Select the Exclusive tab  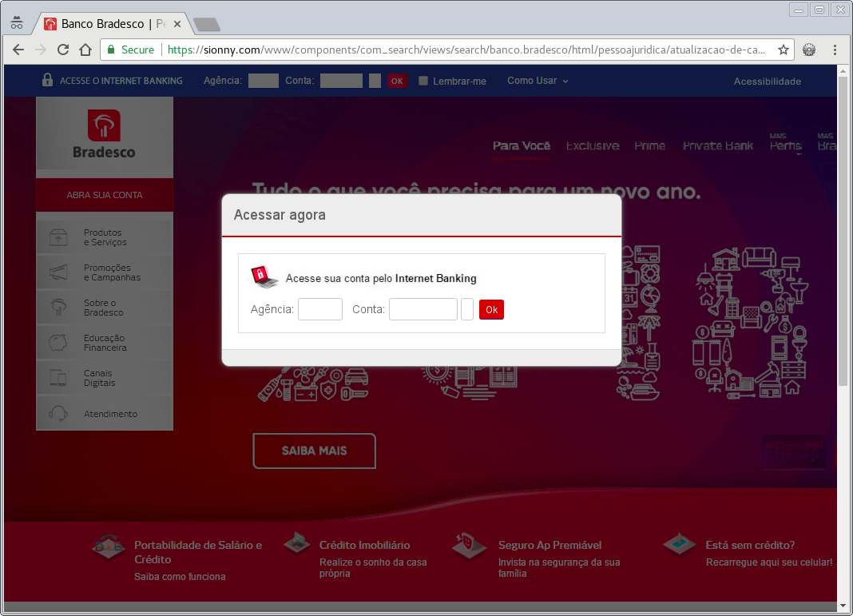point(593,146)
